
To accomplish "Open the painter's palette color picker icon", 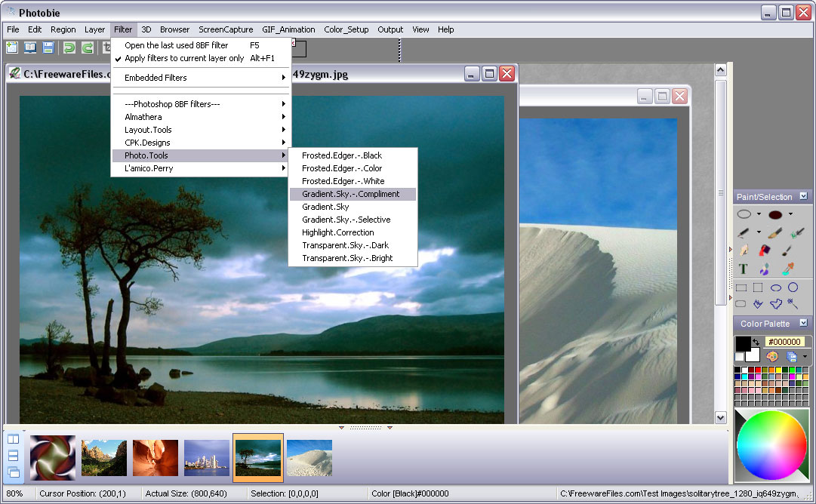I will click(772, 356).
